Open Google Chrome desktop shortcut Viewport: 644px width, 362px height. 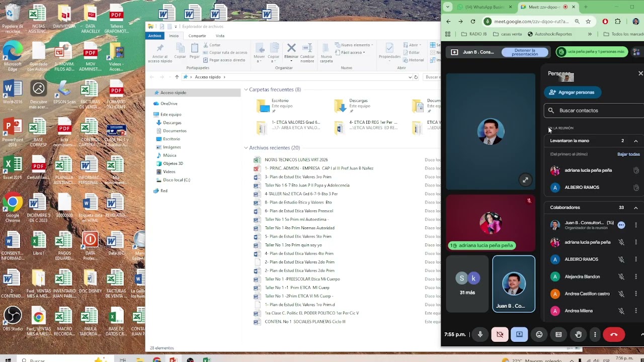click(13, 208)
